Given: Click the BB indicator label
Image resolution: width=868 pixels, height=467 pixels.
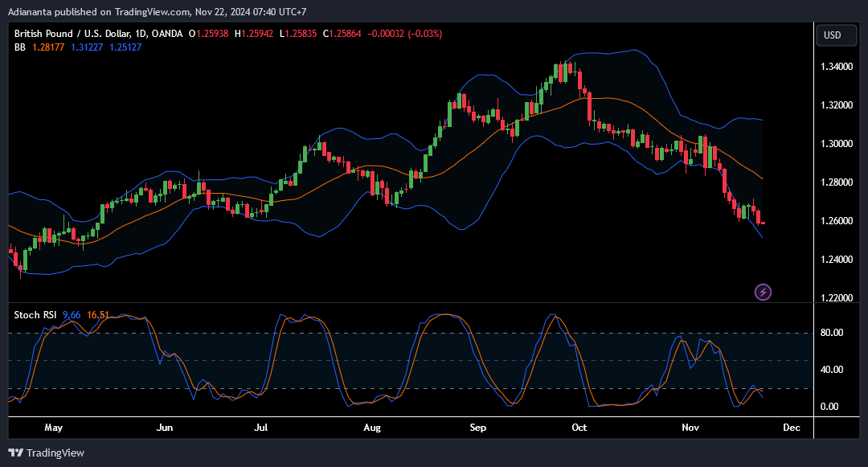Looking at the screenshot, I should click(x=20, y=47).
